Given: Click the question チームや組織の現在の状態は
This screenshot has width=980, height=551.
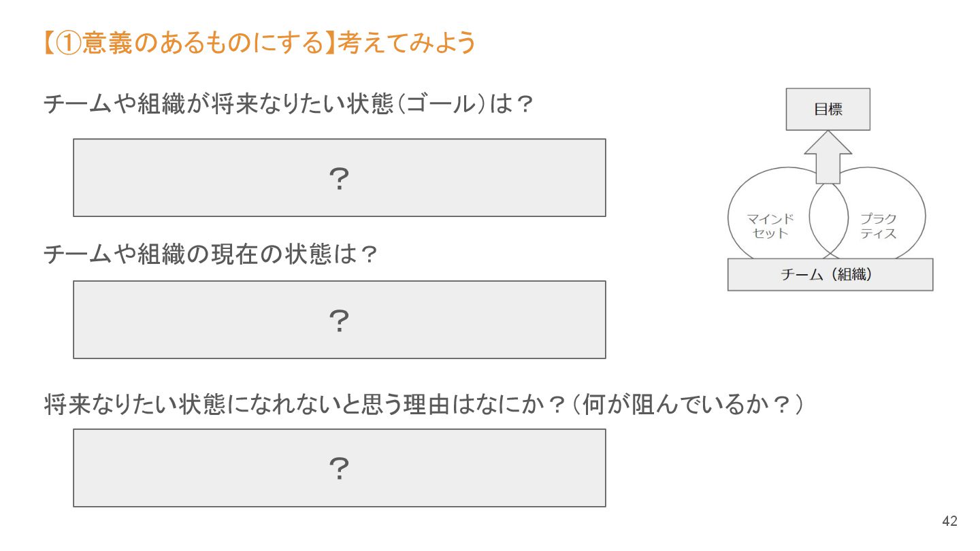Looking at the screenshot, I should click(201, 254).
